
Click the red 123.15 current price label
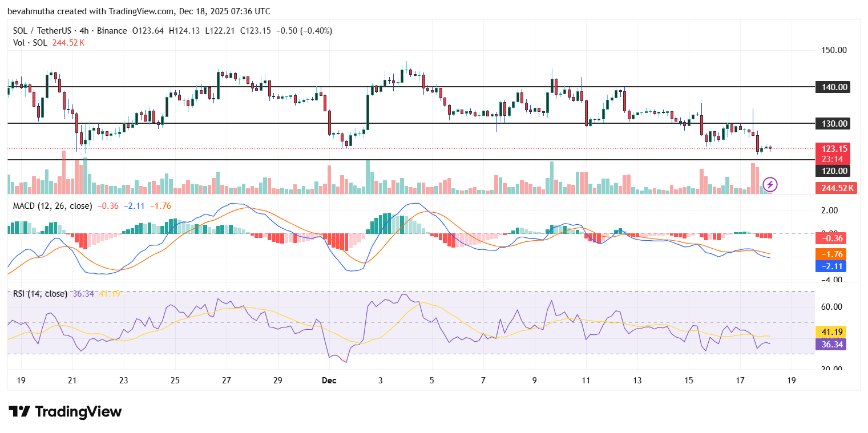(835, 148)
